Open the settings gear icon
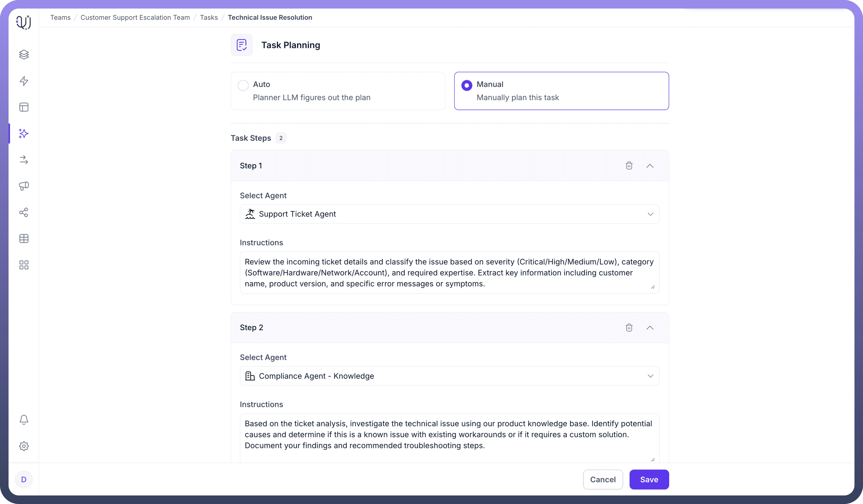863x504 pixels. 24,446
